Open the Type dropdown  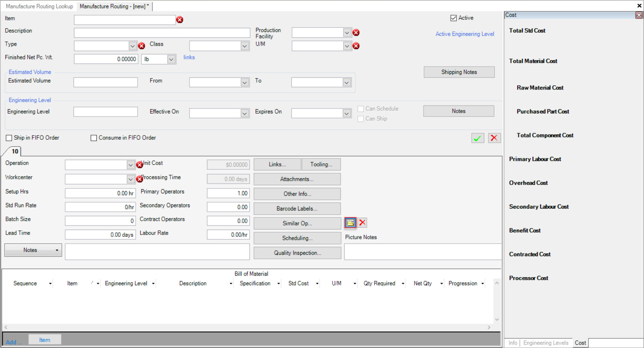[x=132, y=46]
